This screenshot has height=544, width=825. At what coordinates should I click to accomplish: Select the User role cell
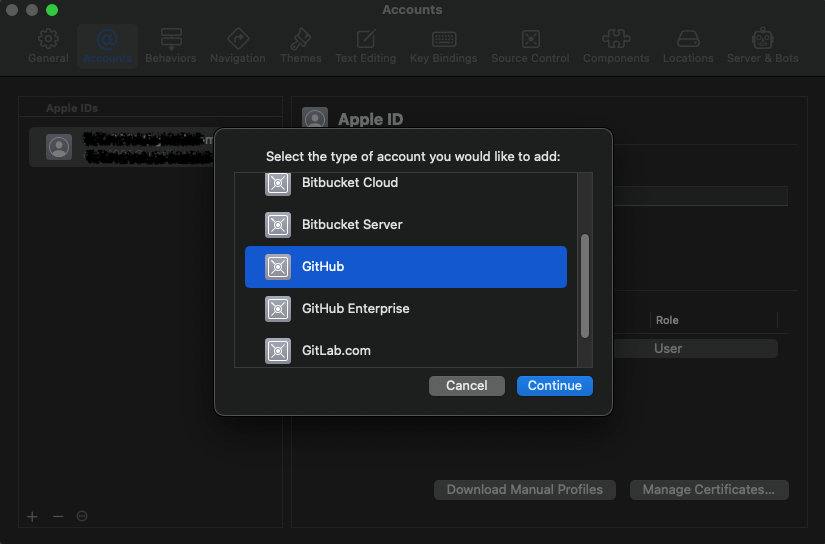point(668,348)
